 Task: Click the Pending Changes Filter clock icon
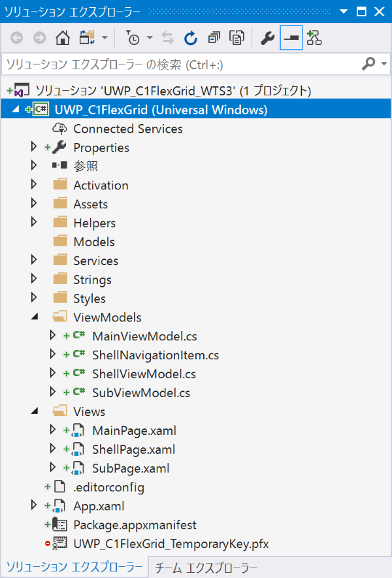133,38
